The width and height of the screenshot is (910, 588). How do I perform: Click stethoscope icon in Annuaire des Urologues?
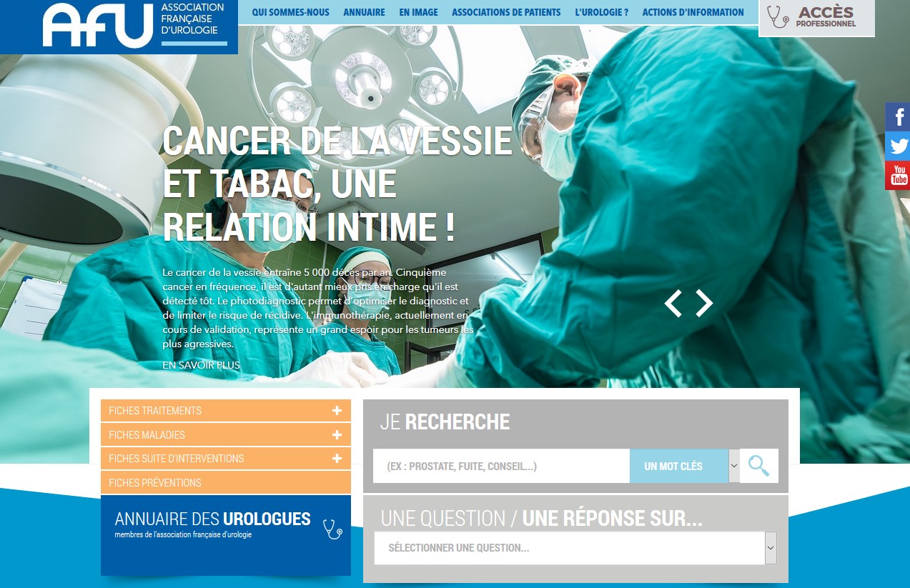(x=332, y=529)
